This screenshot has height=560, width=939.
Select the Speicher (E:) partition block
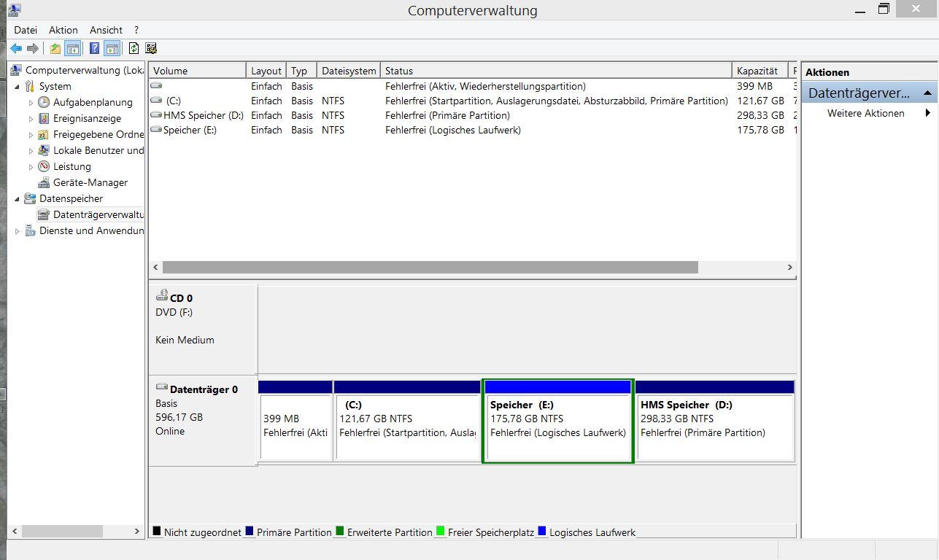click(558, 421)
